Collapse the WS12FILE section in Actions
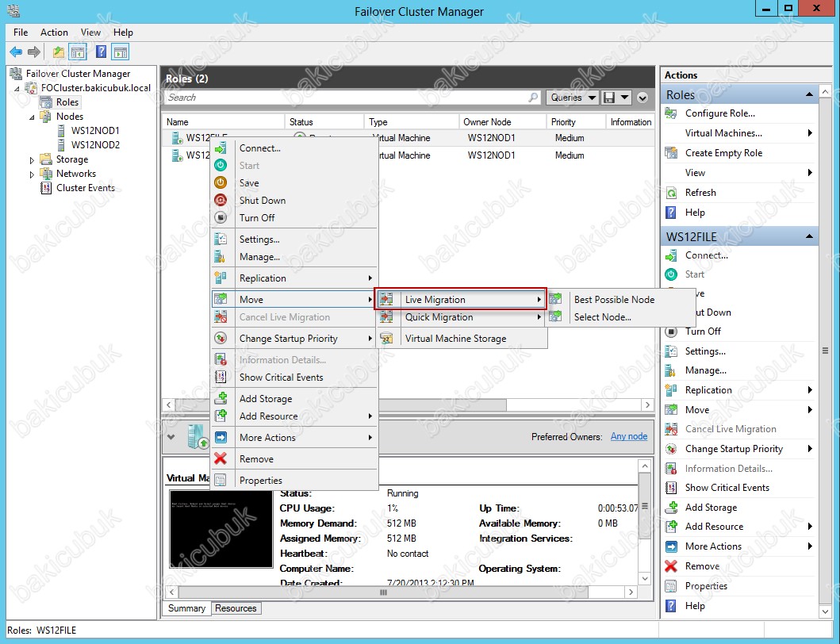Viewport: 840px width, 644px height. point(809,236)
